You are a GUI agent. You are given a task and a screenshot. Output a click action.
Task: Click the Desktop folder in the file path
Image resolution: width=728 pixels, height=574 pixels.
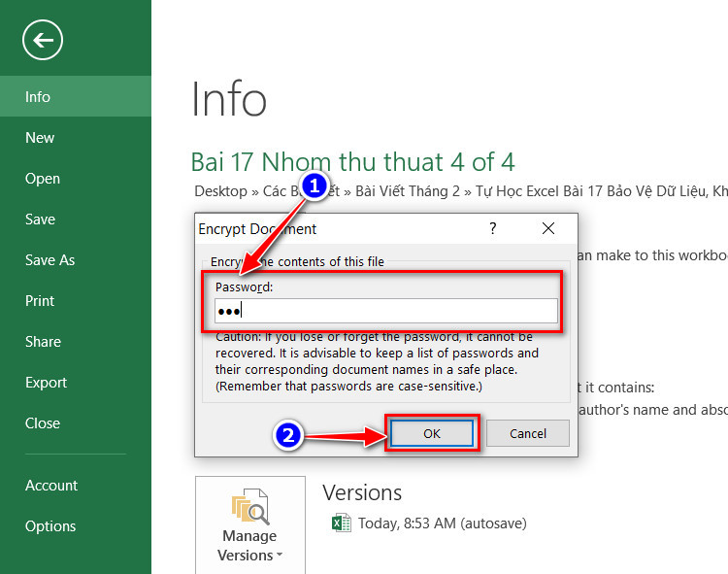coord(220,191)
